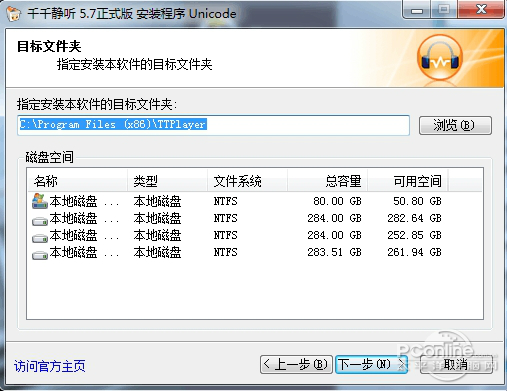Click 本地磁盘 type in the 252.85 GB row
Screen dimensions: 507x391
pyautogui.click(x=157, y=235)
